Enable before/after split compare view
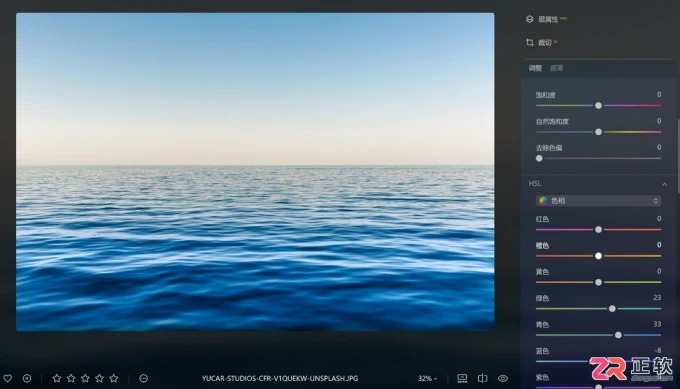The height and width of the screenshot is (389, 680). coord(482,378)
